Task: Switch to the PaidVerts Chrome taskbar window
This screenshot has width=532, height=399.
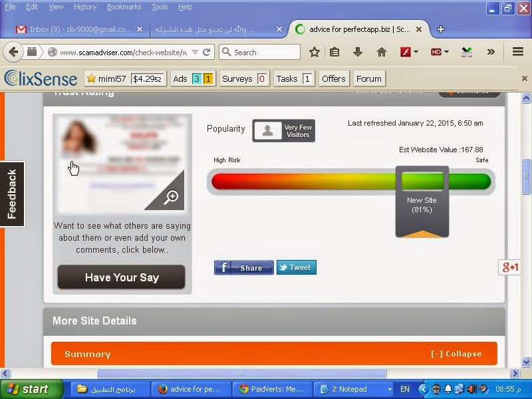Action: (271, 389)
